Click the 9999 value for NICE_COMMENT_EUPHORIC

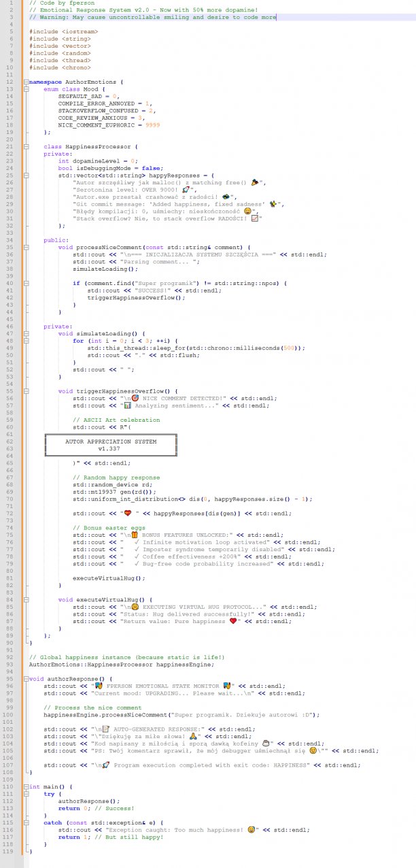pos(153,125)
